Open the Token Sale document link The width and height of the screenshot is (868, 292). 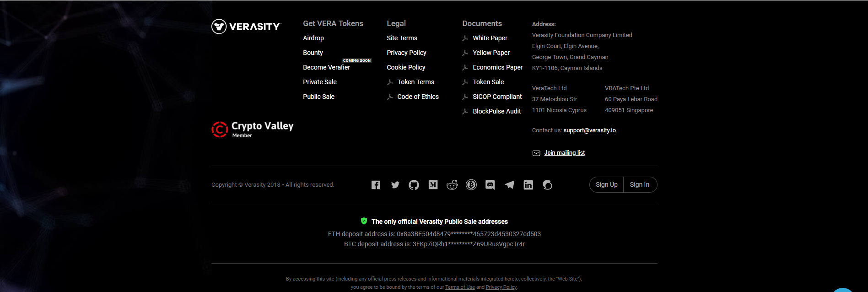[x=488, y=82]
